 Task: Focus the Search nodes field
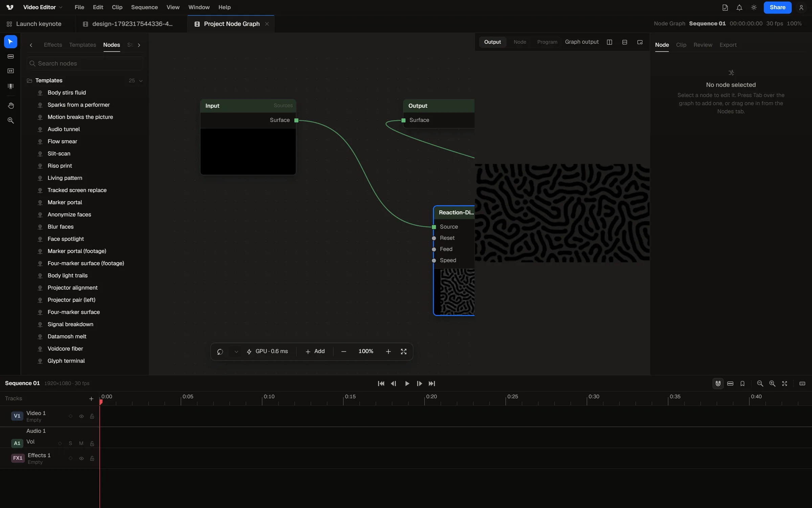pyautogui.click(x=85, y=63)
